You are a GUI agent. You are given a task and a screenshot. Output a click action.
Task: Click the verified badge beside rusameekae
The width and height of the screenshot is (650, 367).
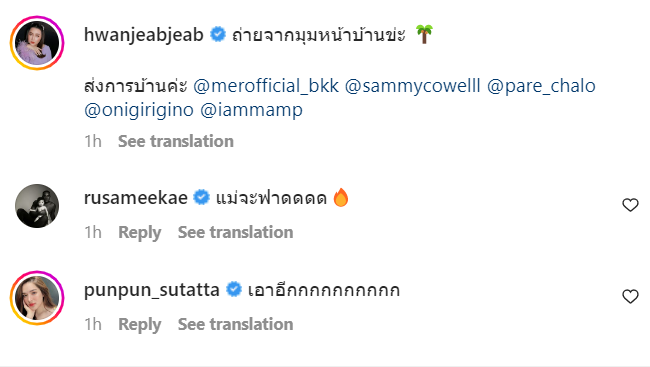click(202, 197)
